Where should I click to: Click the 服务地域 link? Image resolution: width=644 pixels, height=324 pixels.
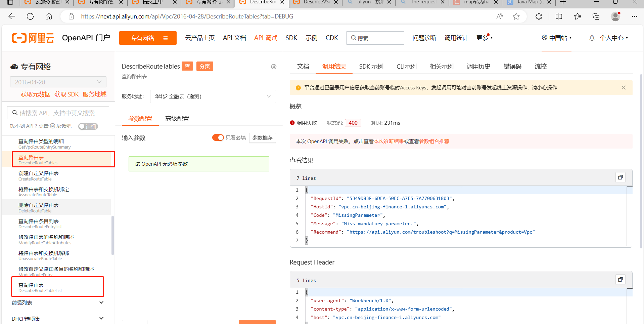click(x=94, y=94)
